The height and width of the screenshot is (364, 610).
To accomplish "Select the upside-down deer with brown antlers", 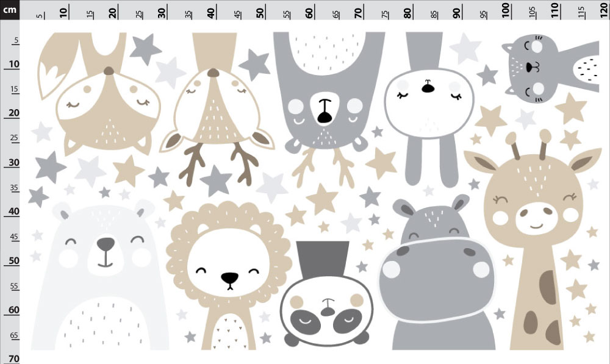I will click(217, 109).
